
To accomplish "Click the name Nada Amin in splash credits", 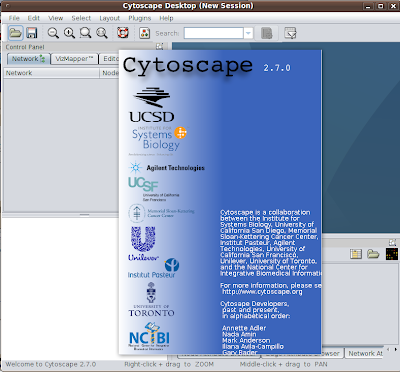I will click(239, 334).
